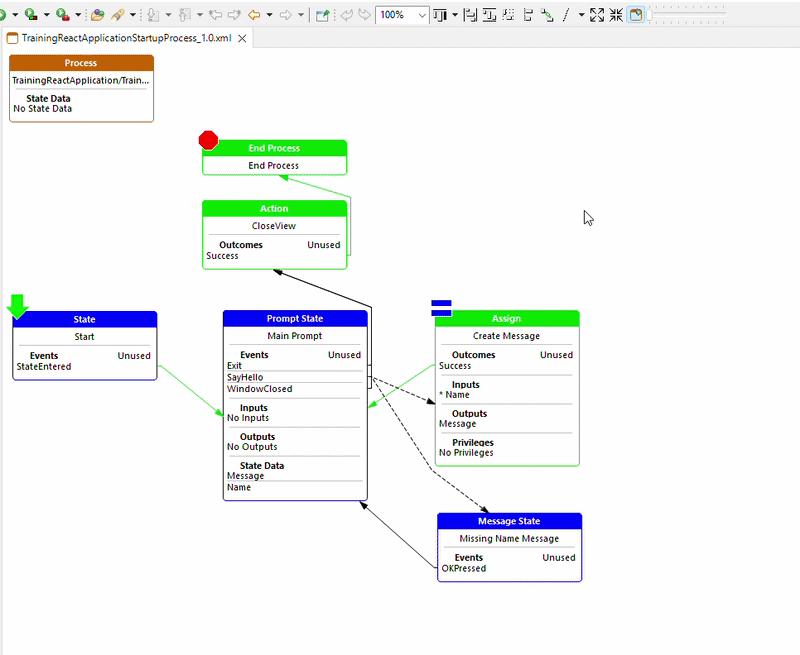Select the diagonal line tool icon
800x655 pixels.
[566, 15]
